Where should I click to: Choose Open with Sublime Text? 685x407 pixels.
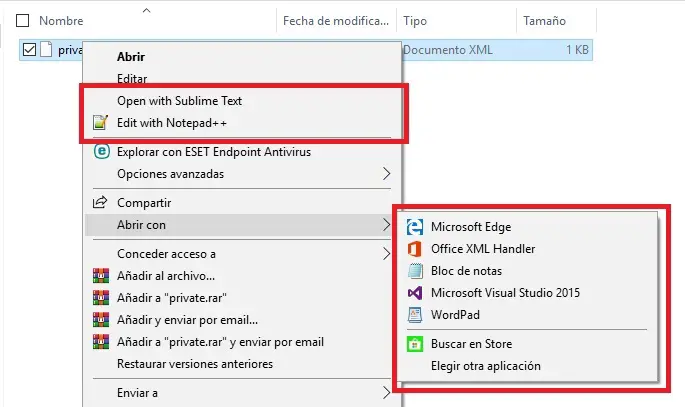(x=179, y=101)
